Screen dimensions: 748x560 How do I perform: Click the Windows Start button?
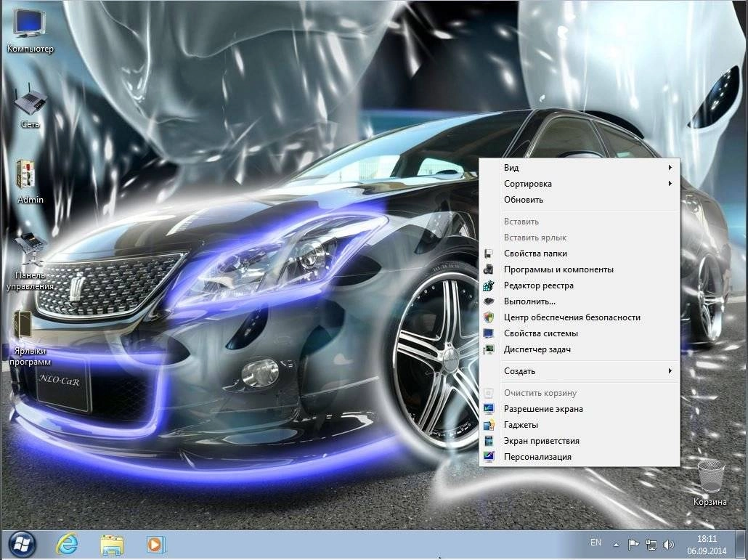coord(21,545)
